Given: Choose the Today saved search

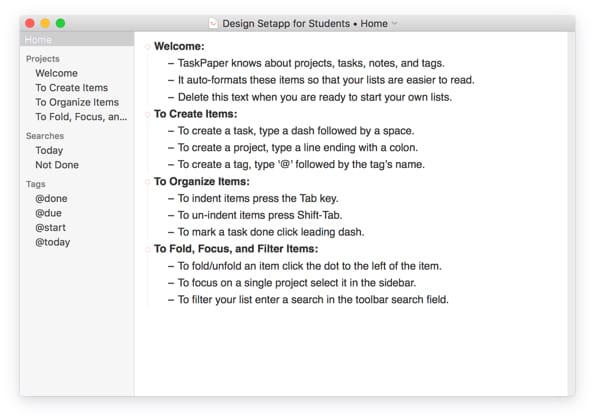Looking at the screenshot, I should click(x=49, y=151).
